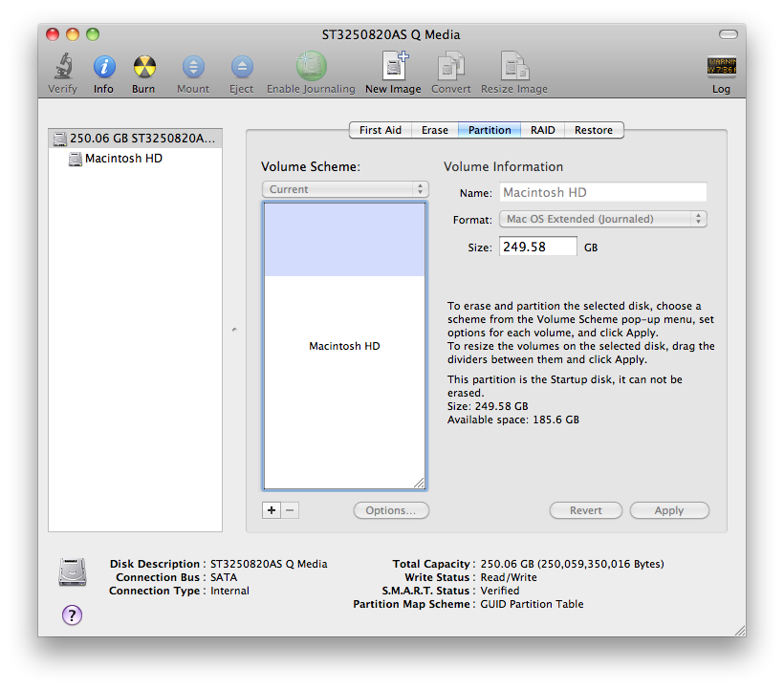Image resolution: width=784 pixels, height=689 pixels.
Task: Click the Available space 185.6 GB text
Action: (x=513, y=420)
